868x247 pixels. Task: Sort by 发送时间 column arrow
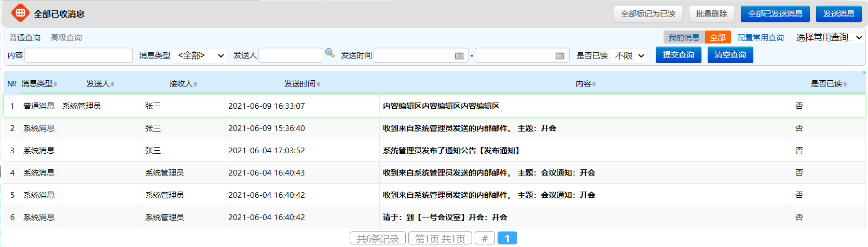point(319,84)
